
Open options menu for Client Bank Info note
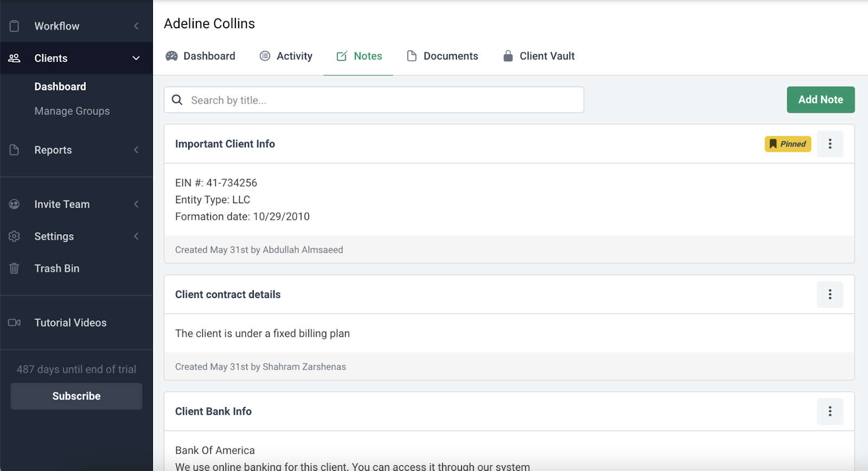(830, 411)
